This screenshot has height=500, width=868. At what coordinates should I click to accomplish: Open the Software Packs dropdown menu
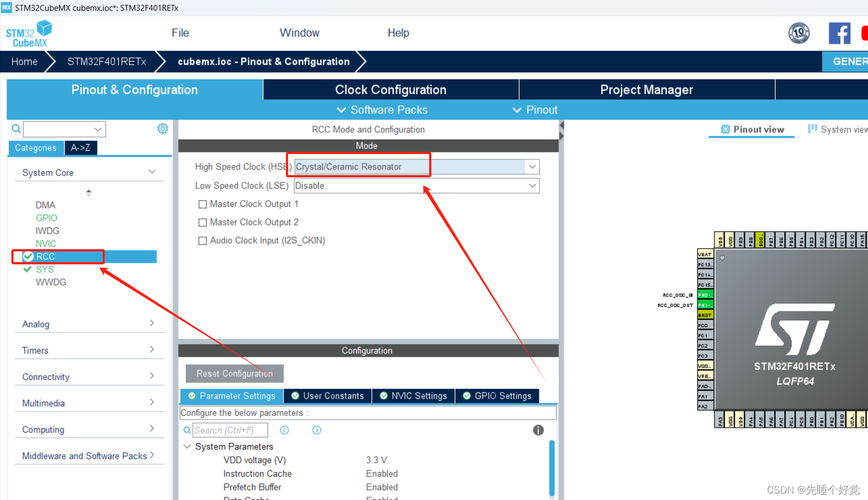point(382,110)
